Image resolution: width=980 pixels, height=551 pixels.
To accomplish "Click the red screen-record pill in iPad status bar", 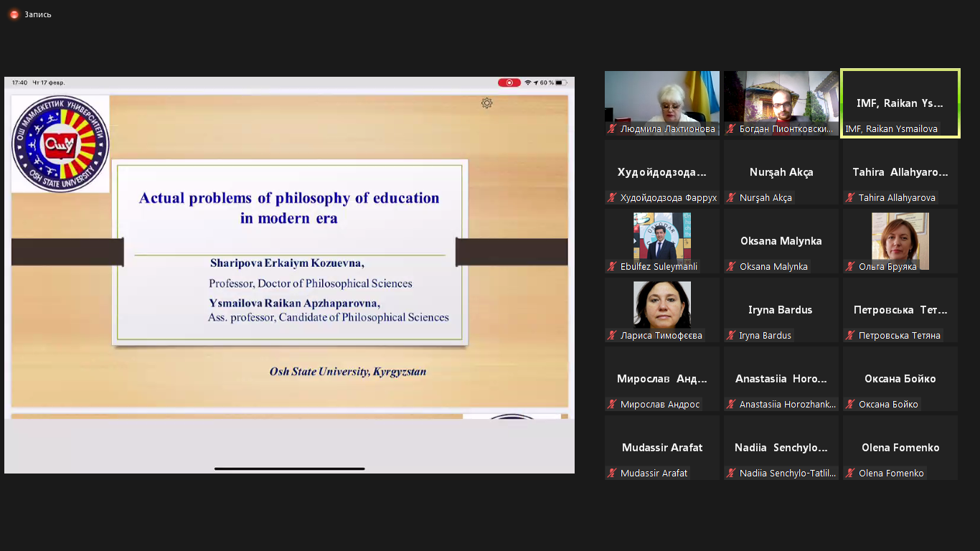I will (509, 83).
